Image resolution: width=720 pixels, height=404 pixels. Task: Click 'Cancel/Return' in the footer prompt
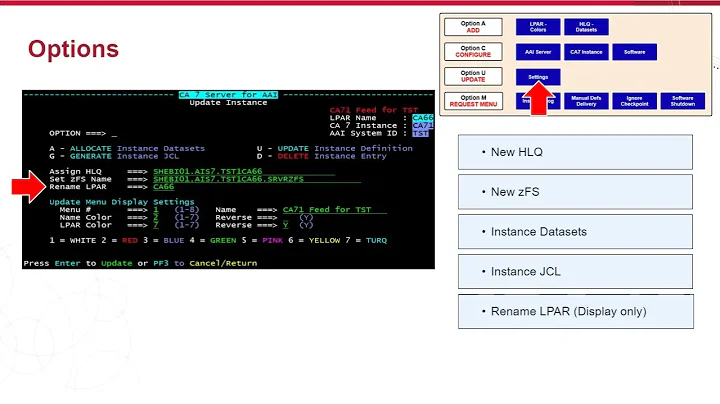pyautogui.click(x=223, y=264)
